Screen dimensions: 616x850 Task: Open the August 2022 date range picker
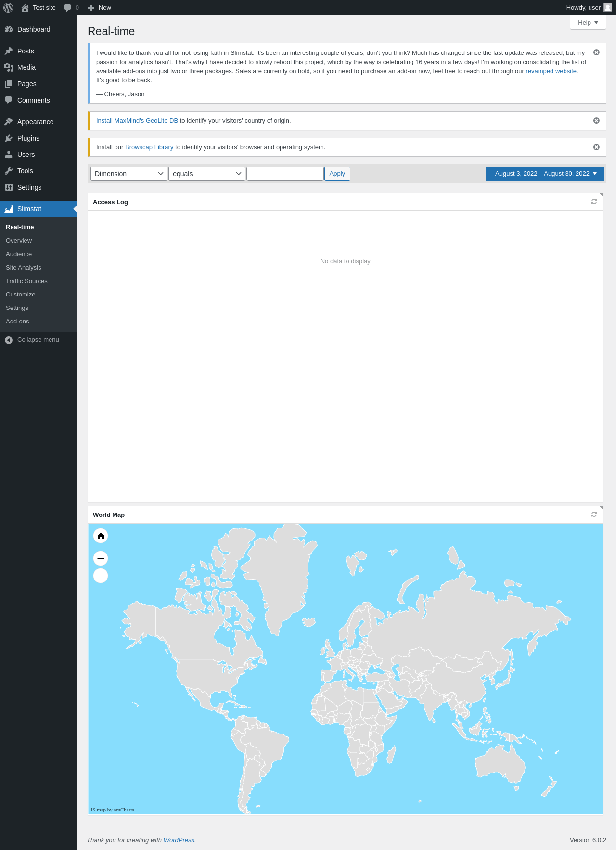coord(545,174)
